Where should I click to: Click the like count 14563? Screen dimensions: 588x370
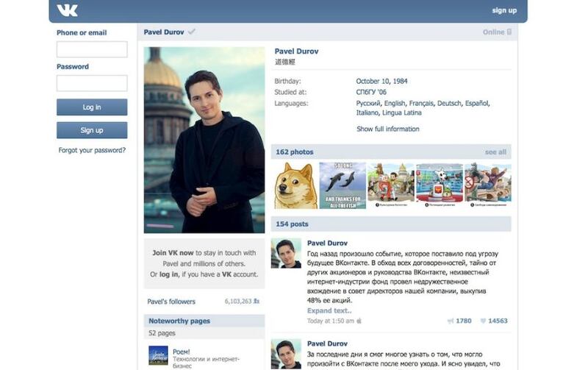click(x=498, y=321)
